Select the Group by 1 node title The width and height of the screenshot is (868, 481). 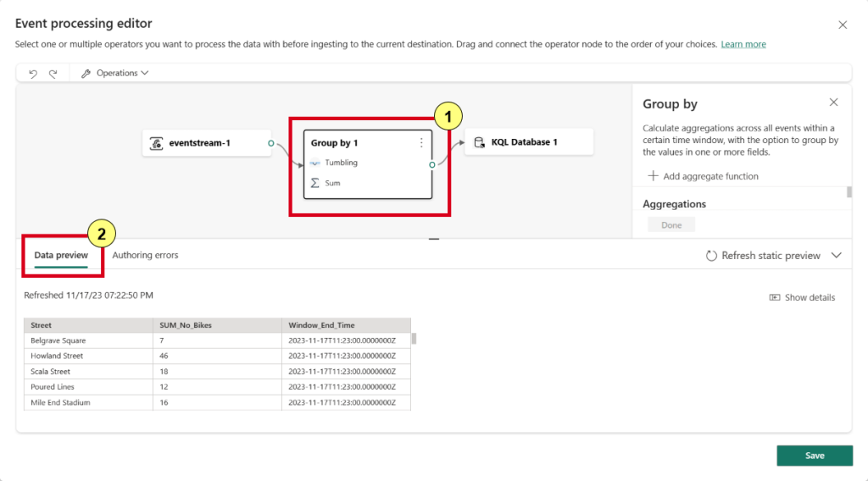pos(334,142)
